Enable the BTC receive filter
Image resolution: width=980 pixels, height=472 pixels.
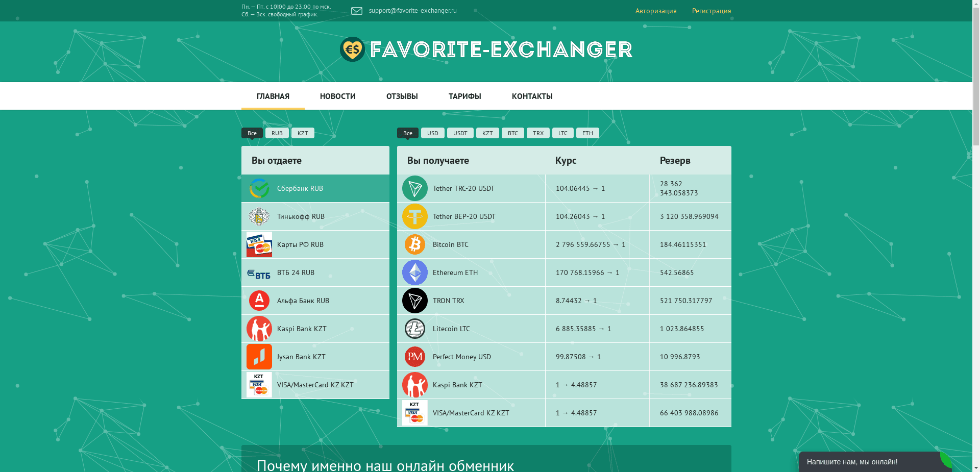(512, 133)
